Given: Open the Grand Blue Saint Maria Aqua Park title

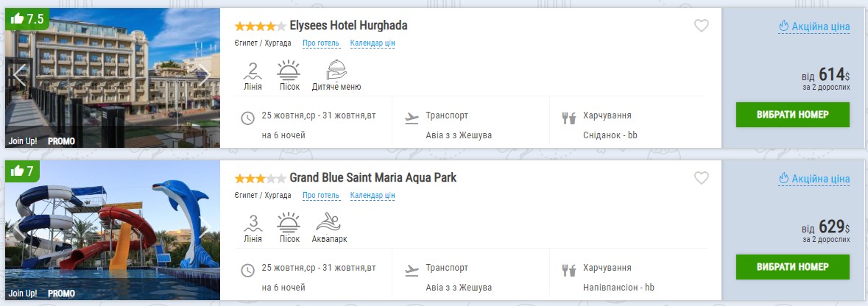Looking at the screenshot, I should (x=373, y=177).
